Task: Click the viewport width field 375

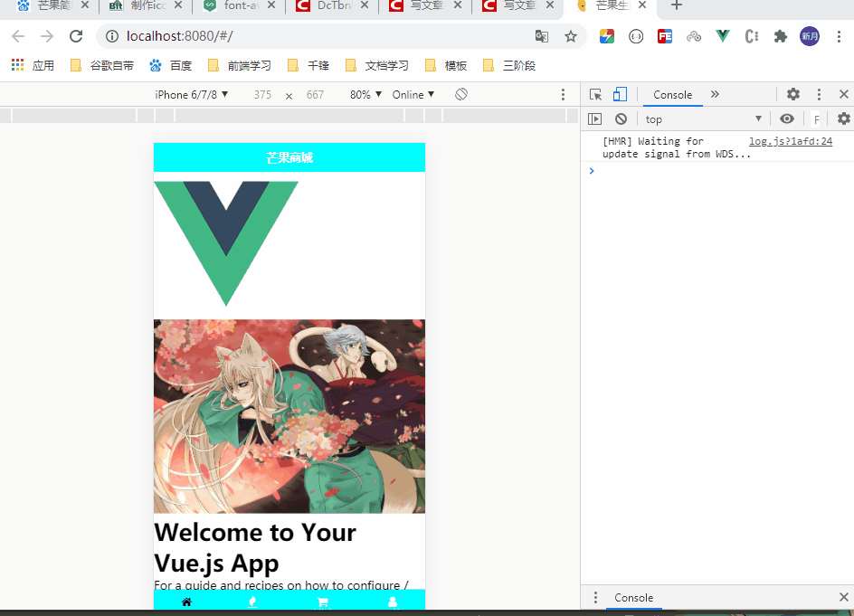Action: point(262,95)
